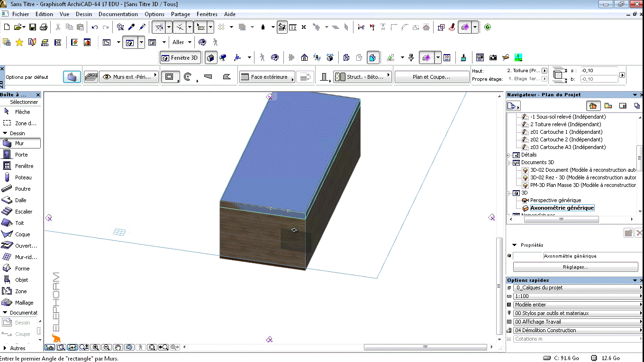Inject parameters with syringe icon

click(x=143, y=27)
